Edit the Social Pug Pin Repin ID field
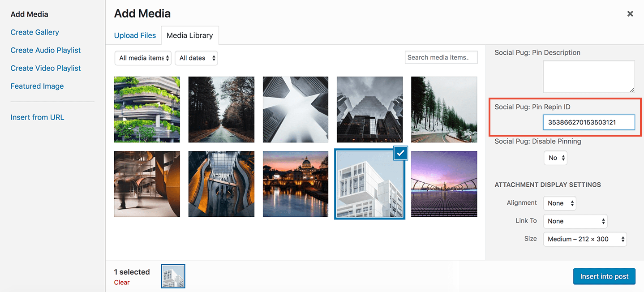 point(589,122)
